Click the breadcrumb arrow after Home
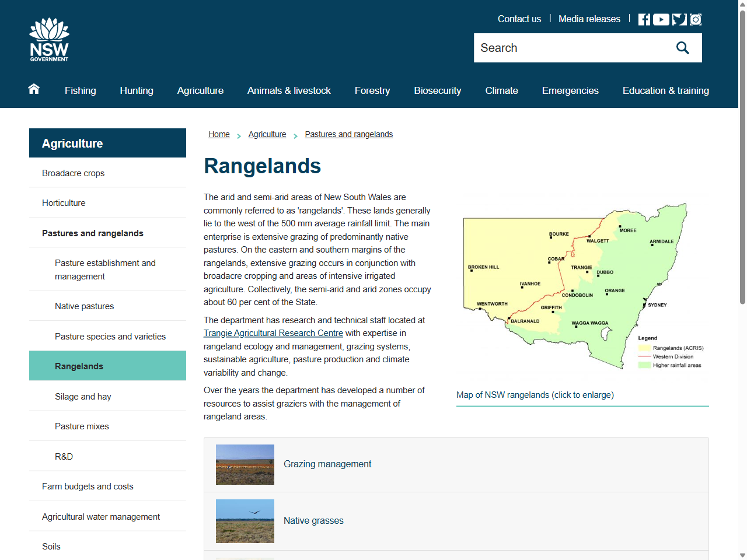Image resolution: width=747 pixels, height=560 pixels. [x=238, y=135]
